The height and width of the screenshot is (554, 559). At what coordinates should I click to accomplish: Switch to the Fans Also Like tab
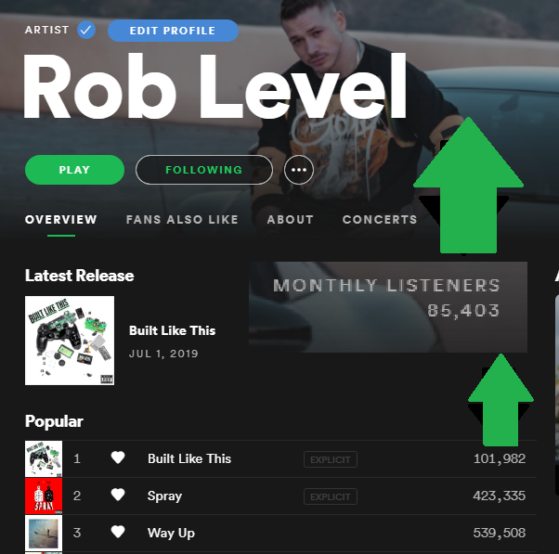pos(182,220)
